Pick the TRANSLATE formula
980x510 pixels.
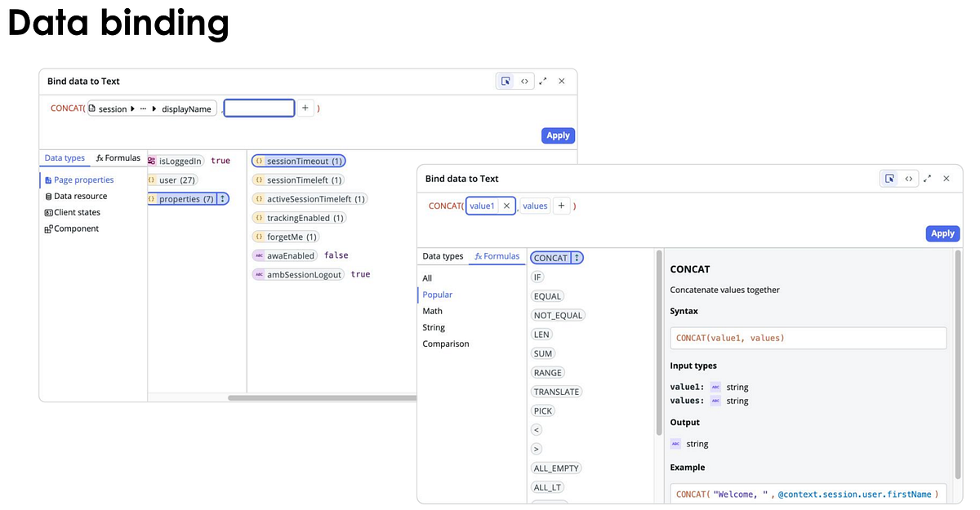[556, 392]
